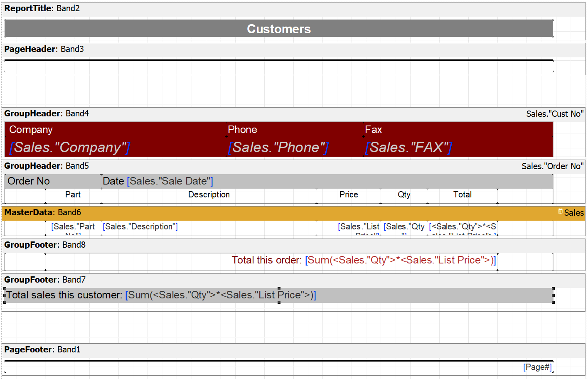588x379 pixels.
Task: Click the Phone label in the red band
Action: [x=242, y=130]
